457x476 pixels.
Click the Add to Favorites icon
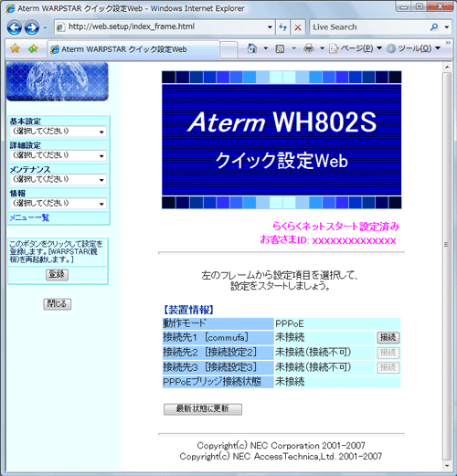coord(33,48)
